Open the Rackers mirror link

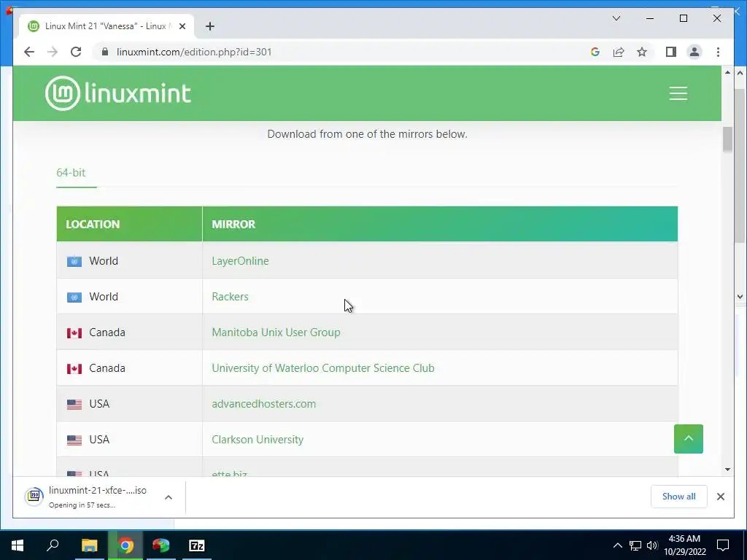(x=230, y=296)
